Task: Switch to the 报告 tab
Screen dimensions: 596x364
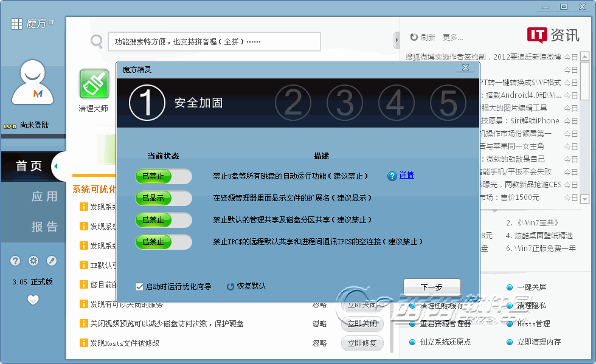Action: tap(45, 227)
